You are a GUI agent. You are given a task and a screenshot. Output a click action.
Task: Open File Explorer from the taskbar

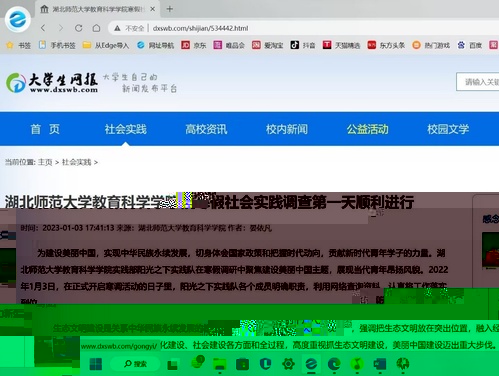(219, 364)
